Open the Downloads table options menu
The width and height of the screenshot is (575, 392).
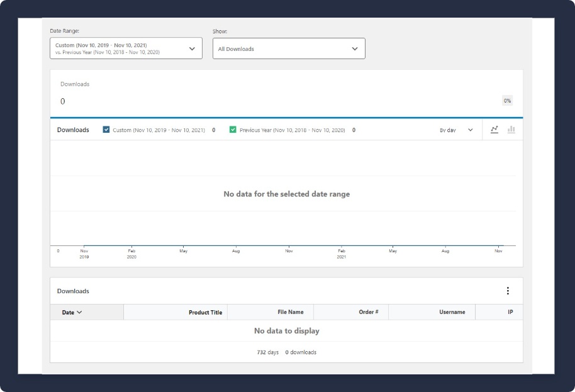point(508,291)
